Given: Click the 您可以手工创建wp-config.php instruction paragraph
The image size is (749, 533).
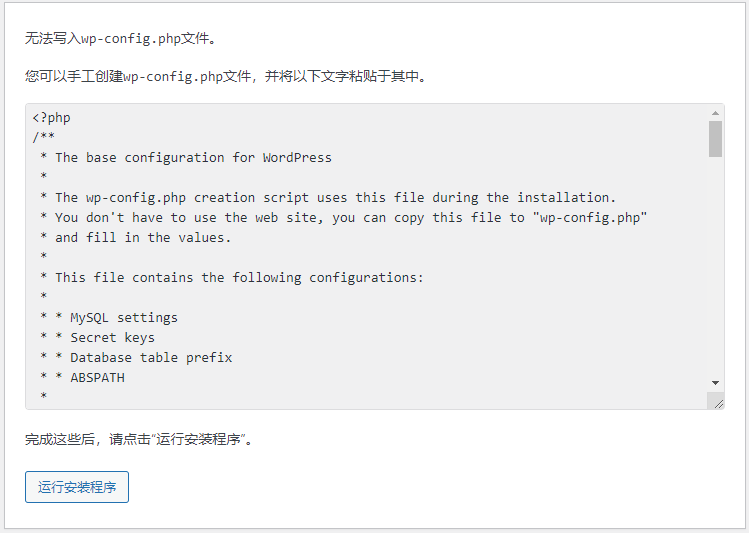Looking at the screenshot, I should coord(225,76).
